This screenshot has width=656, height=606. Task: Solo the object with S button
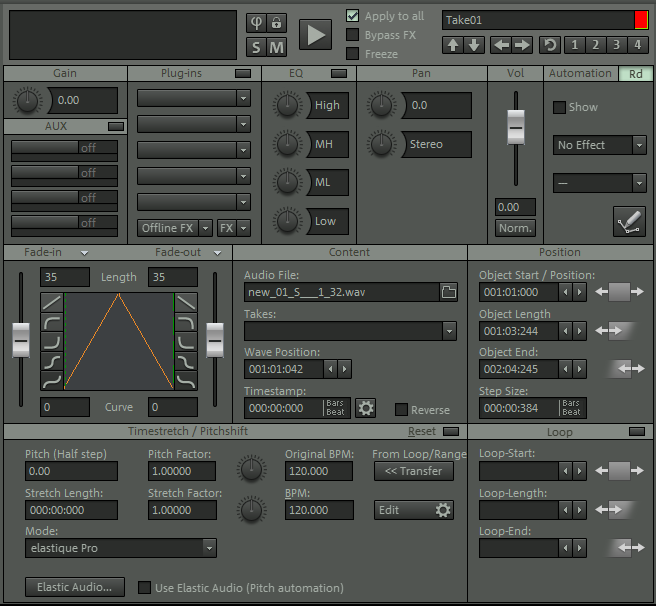click(256, 47)
